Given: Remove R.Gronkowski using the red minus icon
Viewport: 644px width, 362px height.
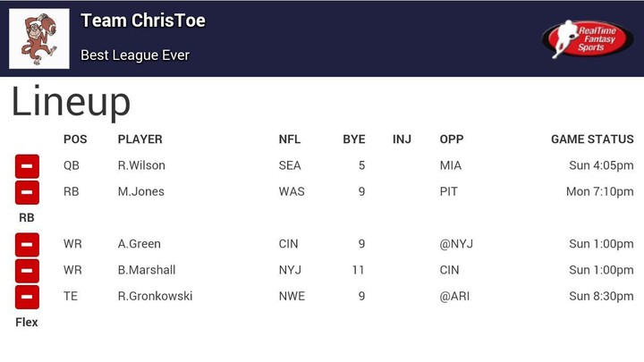Looking at the screenshot, I should 27,296.
